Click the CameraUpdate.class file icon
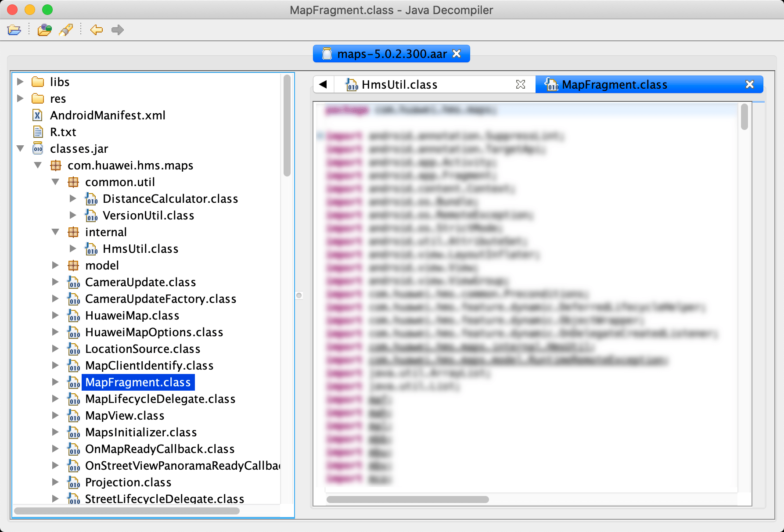 point(74,282)
